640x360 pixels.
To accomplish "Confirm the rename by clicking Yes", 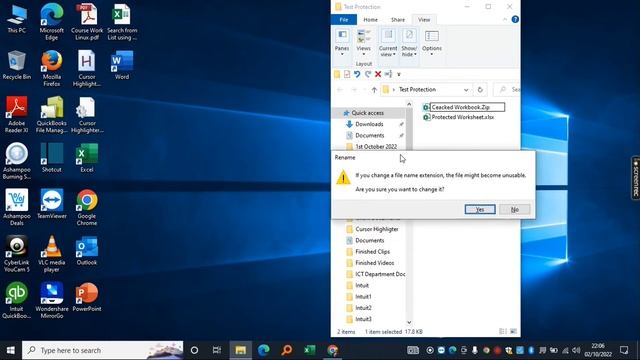I will 480,209.
